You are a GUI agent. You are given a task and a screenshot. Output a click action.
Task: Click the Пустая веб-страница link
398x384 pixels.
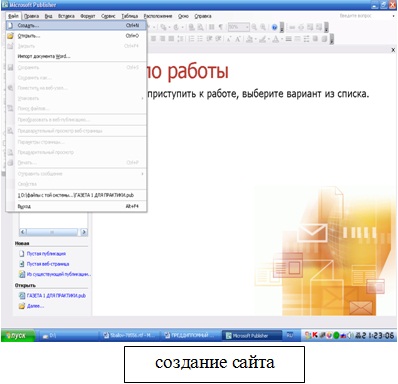[48, 264]
